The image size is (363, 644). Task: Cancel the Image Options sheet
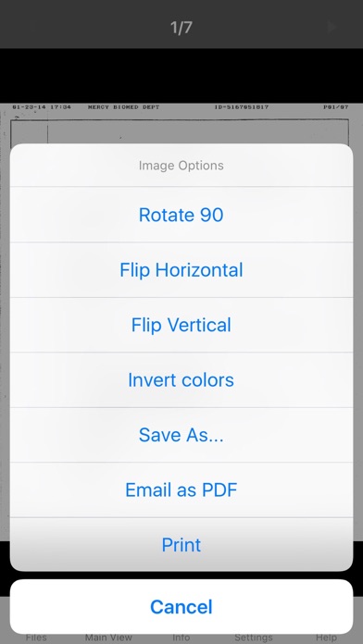click(x=181, y=607)
